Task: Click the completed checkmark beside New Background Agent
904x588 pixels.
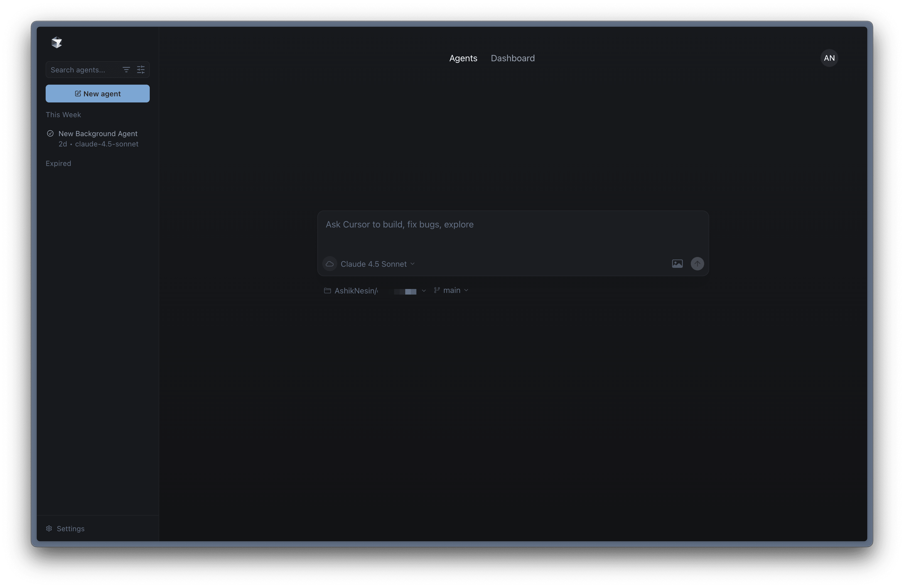Action: point(50,133)
